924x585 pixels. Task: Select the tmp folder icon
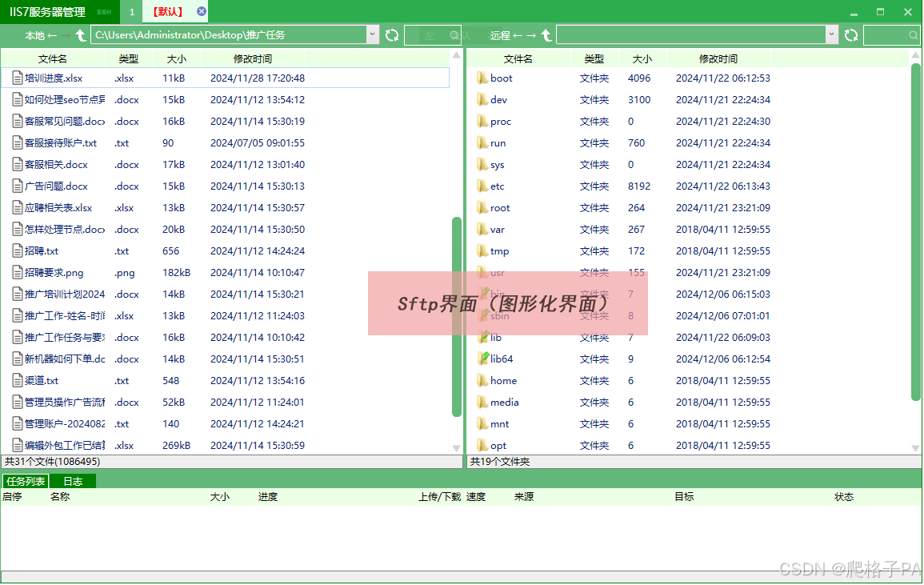pyautogui.click(x=482, y=250)
